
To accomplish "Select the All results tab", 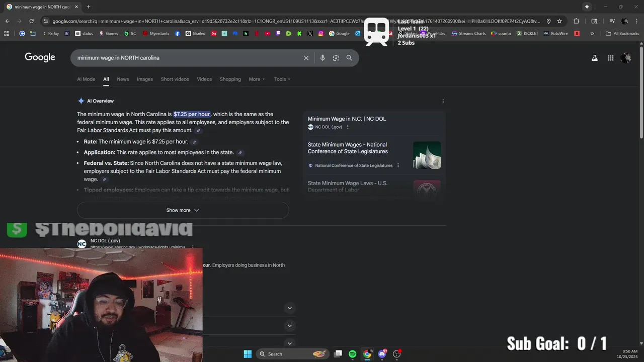I will [x=106, y=79].
